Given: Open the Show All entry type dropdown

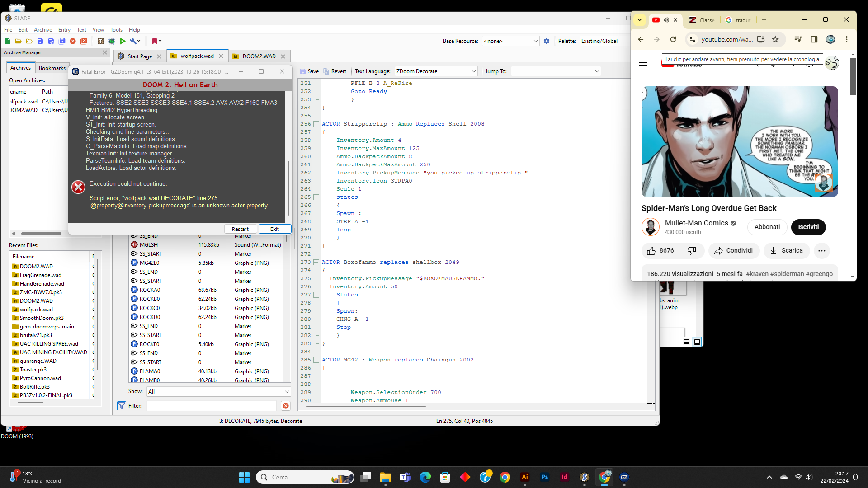Looking at the screenshot, I should click(x=218, y=392).
